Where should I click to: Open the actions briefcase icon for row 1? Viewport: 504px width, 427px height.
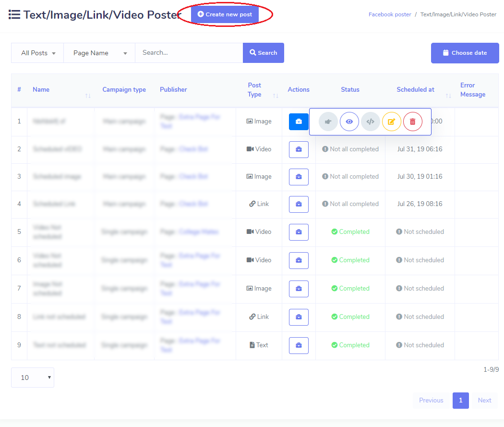[x=299, y=122]
